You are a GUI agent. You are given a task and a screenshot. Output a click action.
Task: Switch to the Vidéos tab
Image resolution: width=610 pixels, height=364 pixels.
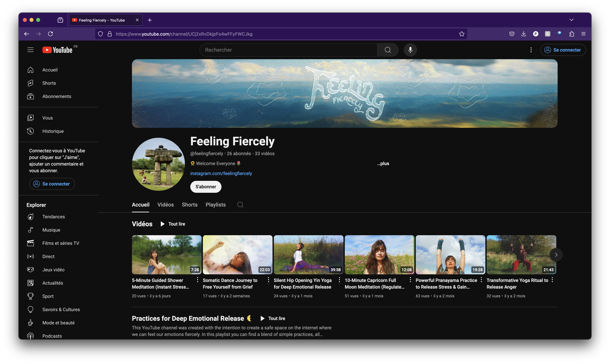click(x=166, y=205)
